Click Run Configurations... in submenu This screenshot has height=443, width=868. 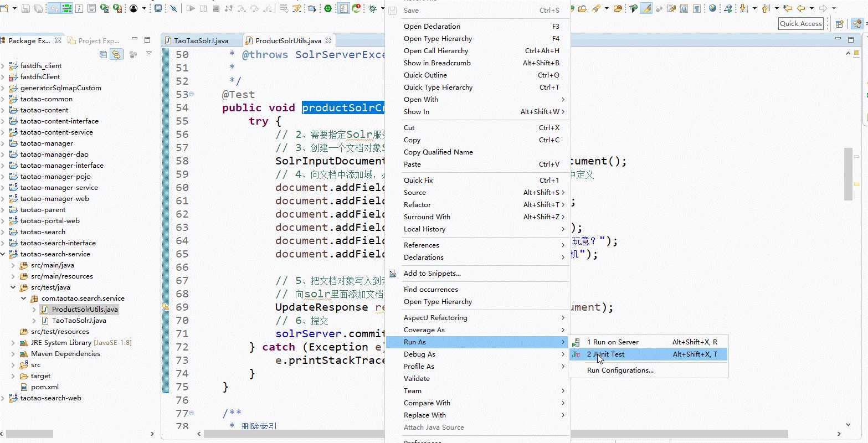point(648,370)
